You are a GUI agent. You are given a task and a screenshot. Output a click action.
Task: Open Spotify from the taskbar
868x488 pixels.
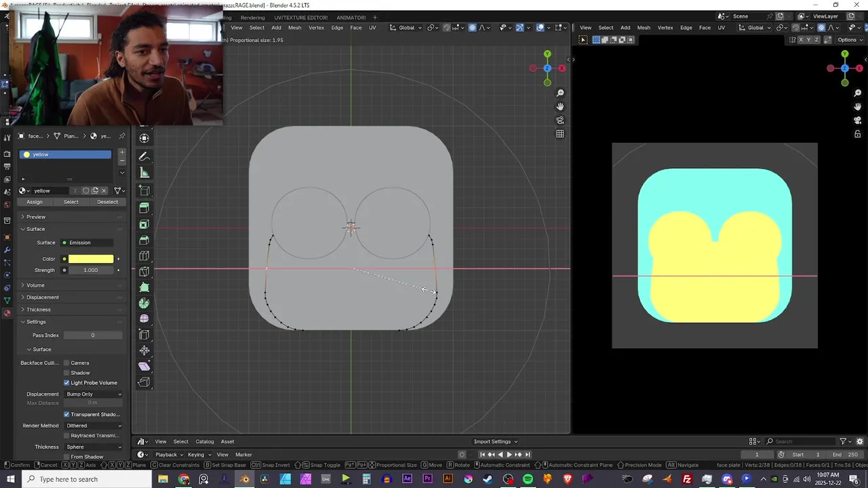tap(528, 479)
